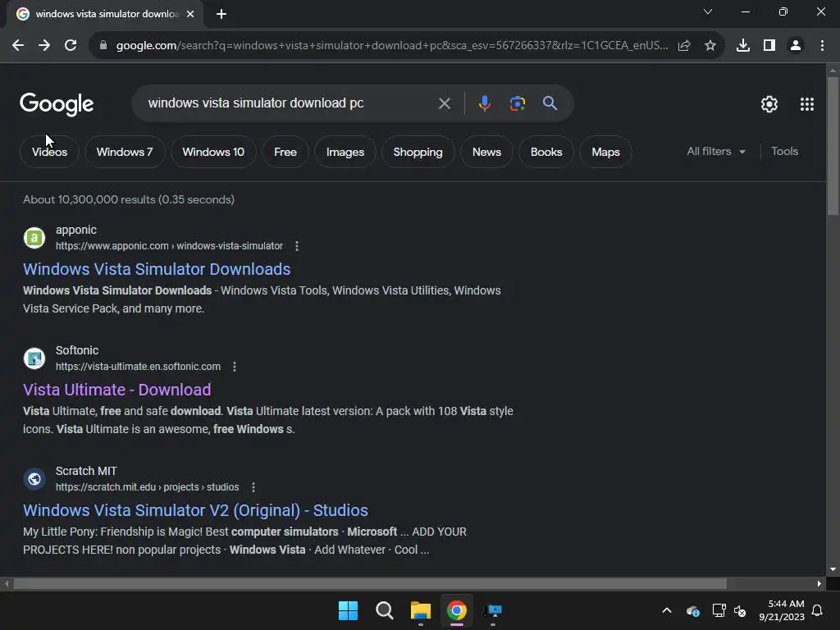This screenshot has height=630, width=840.
Task: Click the scratch.mit.edu URL breadcrumb
Action: (x=148, y=487)
